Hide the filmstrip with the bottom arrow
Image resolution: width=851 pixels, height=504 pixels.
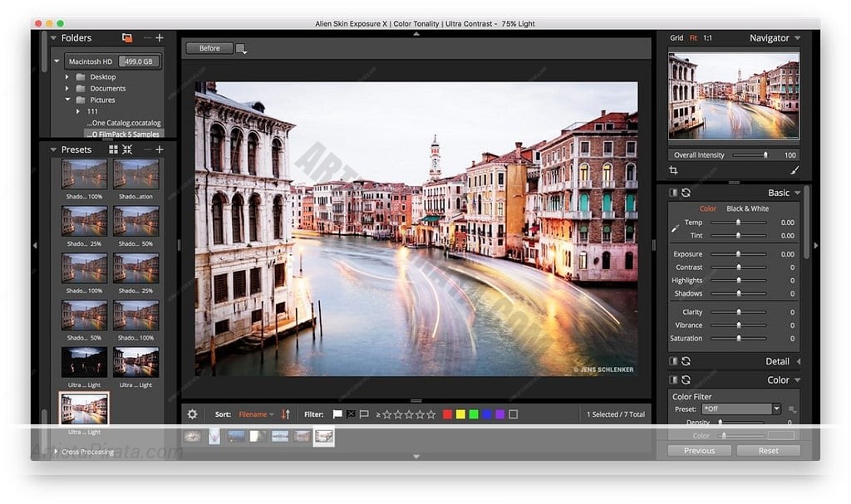point(416,457)
